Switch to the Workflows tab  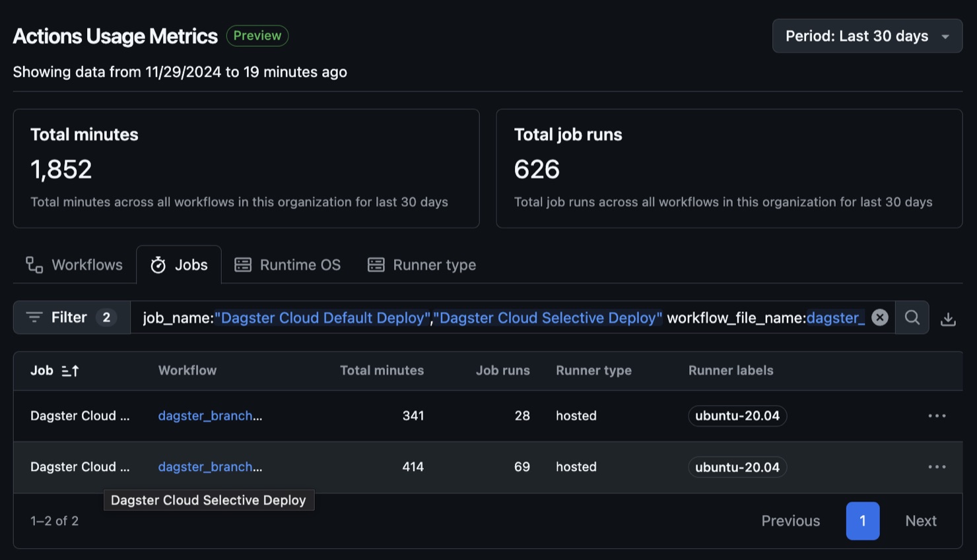pos(75,265)
